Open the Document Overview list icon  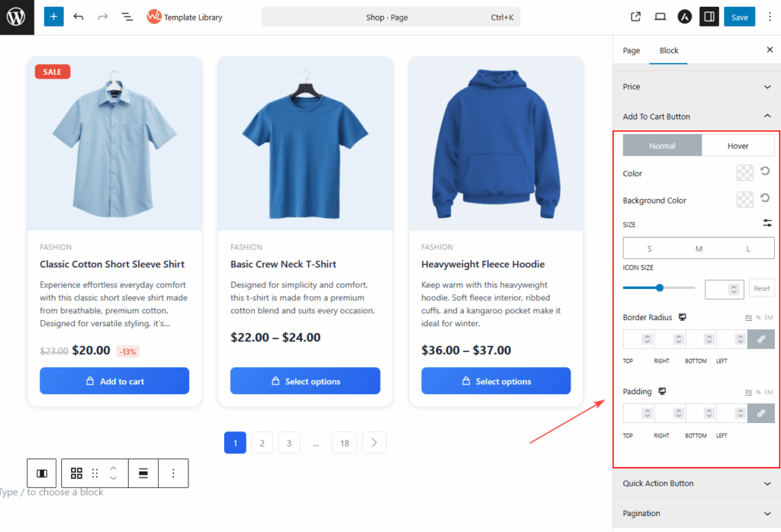point(127,16)
